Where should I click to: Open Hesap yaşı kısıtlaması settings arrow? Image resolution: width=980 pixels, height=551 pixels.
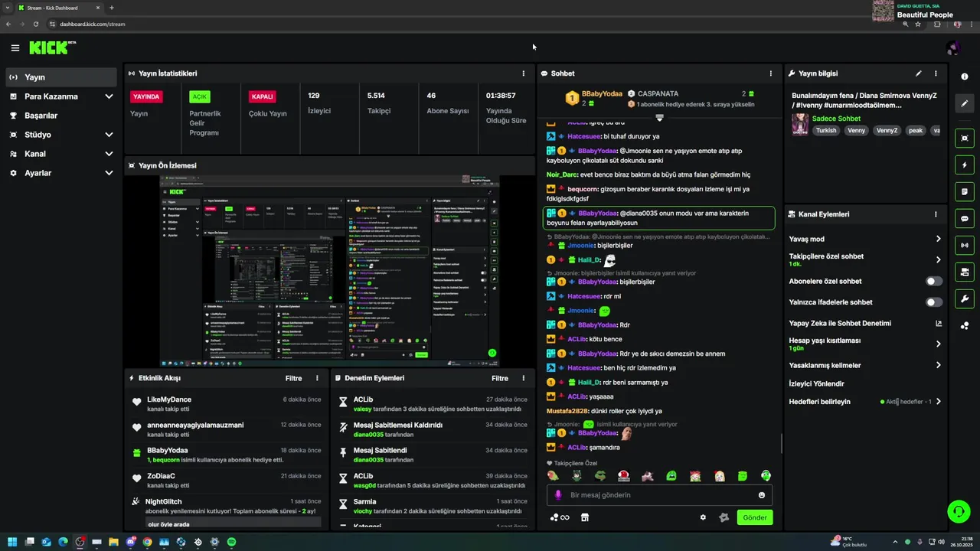coord(939,344)
